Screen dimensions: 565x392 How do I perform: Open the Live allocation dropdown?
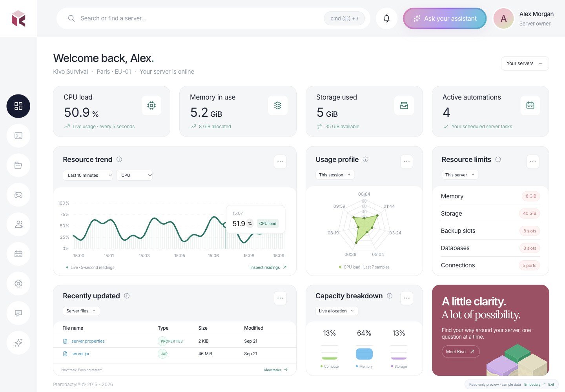point(337,311)
